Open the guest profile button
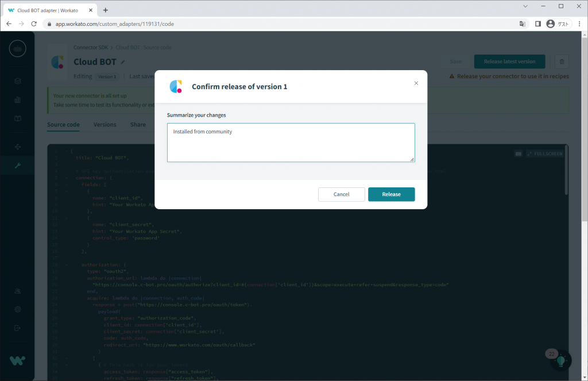Viewport: 588px width, 381px height. pyautogui.click(x=558, y=24)
